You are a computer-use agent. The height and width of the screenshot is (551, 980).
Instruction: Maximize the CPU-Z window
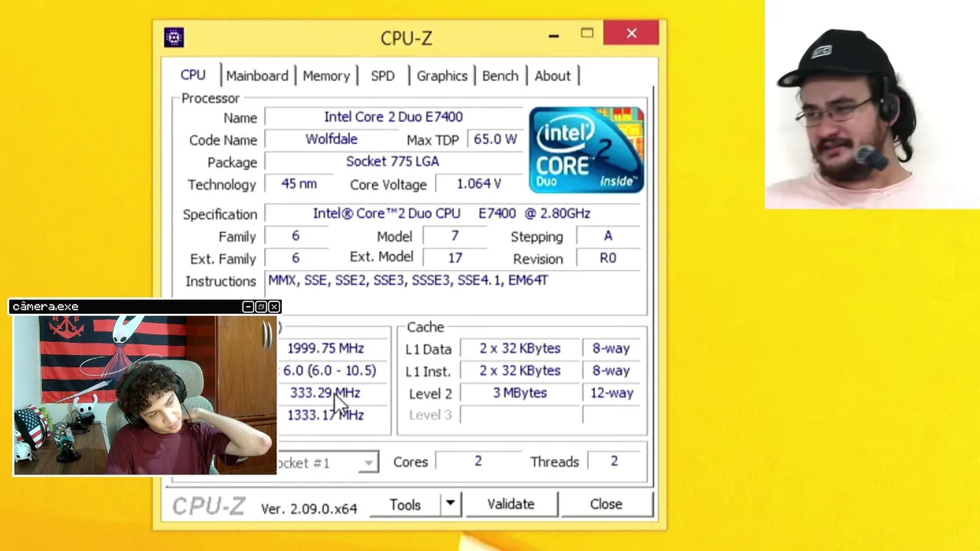click(587, 34)
